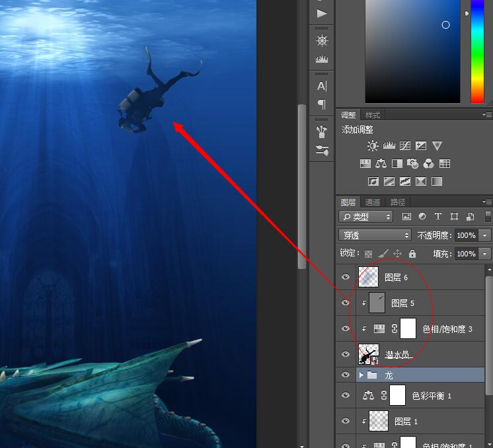The image size is (493, 448).
Task: Expand the 龙 layer group
Action: coord(361,375)
